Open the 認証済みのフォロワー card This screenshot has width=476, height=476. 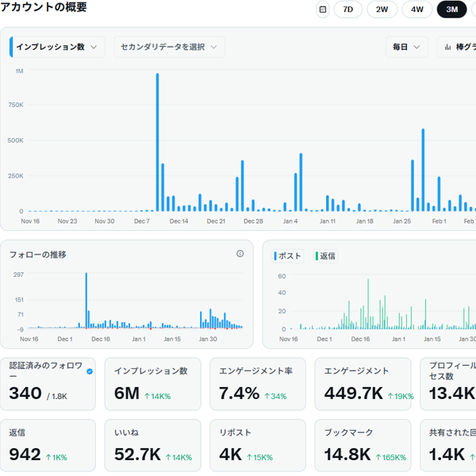pyautogui.click(x=48, y=384)
